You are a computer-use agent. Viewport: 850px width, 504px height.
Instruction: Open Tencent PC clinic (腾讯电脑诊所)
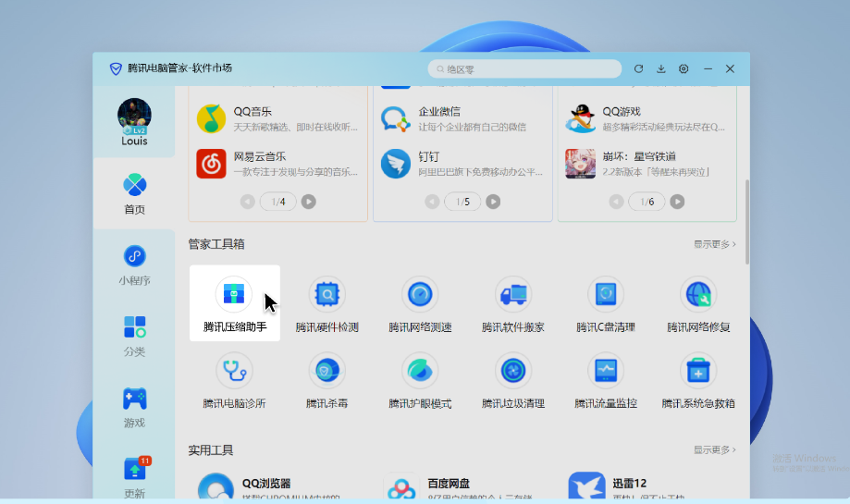(x=234, y=379)
